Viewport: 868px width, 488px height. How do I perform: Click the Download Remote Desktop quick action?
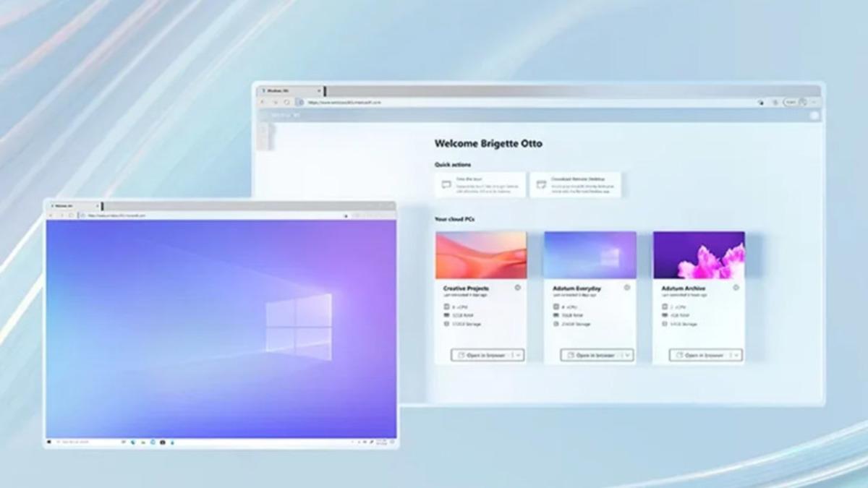pos(575,184)
